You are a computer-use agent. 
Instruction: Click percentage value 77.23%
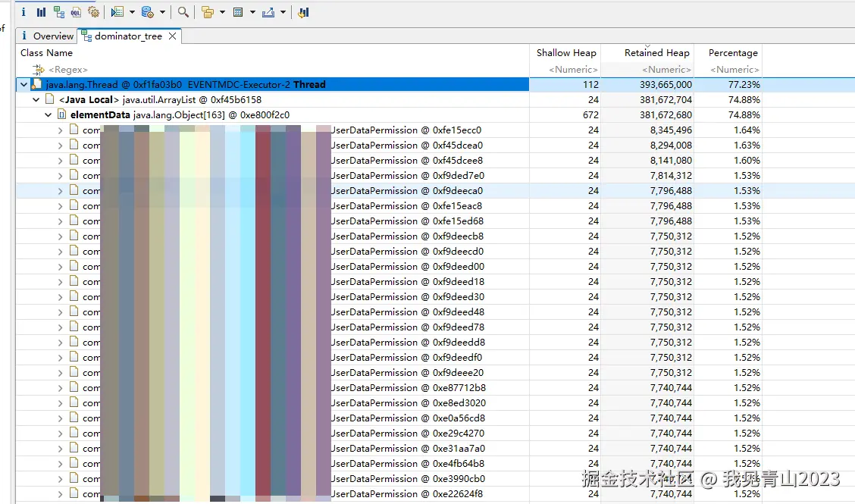tap(744, 85)
